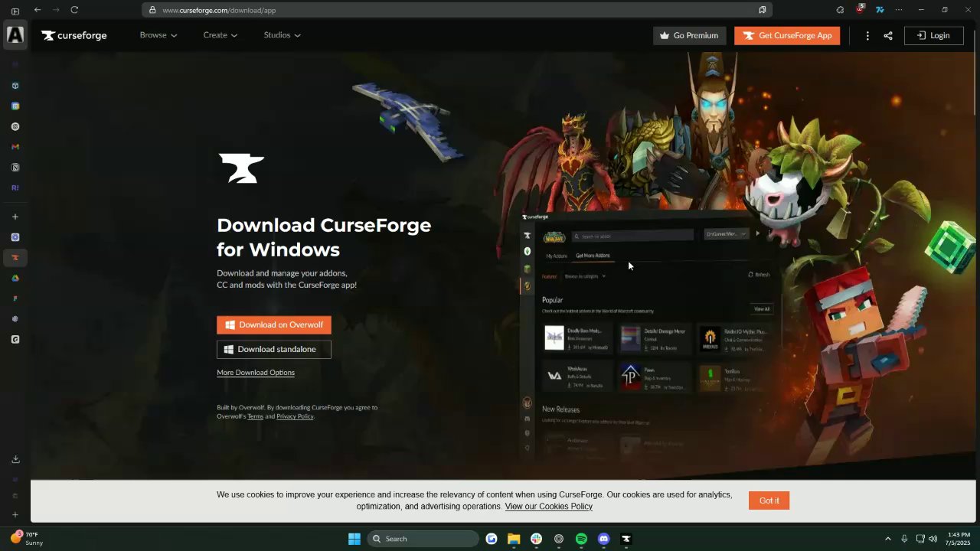Open the View our Cookies Policy link

point(548,507)
